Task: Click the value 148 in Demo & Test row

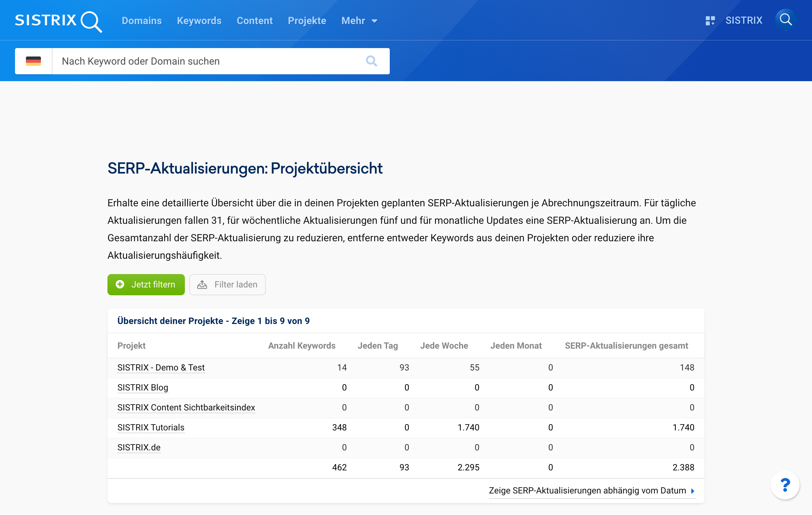Action: coord(687,368)
